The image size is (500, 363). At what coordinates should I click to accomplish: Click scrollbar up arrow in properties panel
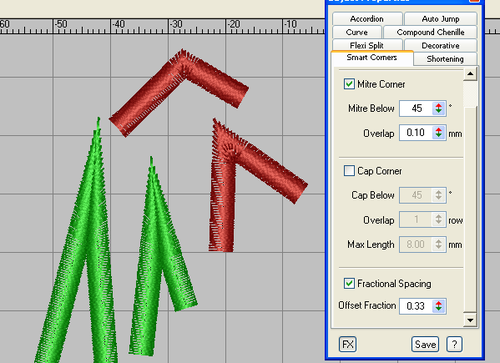470,73
